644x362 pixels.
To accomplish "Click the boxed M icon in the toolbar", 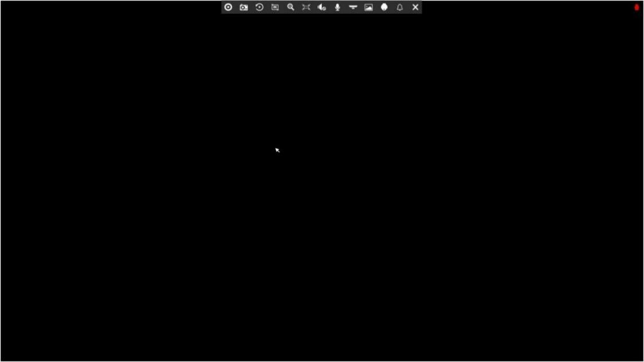I will pos(275,7).
